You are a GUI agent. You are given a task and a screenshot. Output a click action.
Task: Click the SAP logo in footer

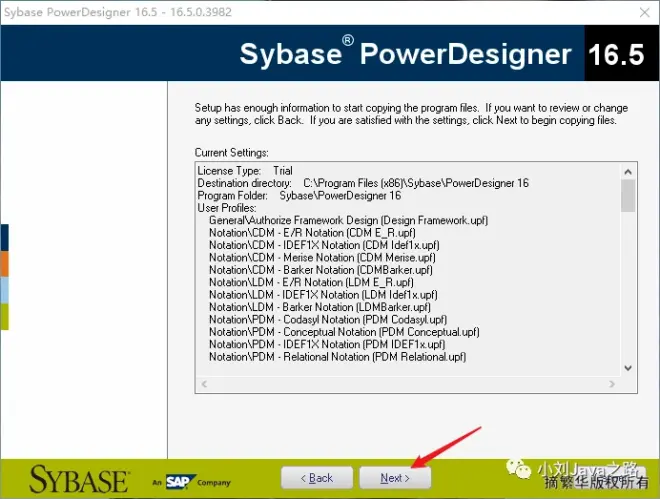[180, 482]
